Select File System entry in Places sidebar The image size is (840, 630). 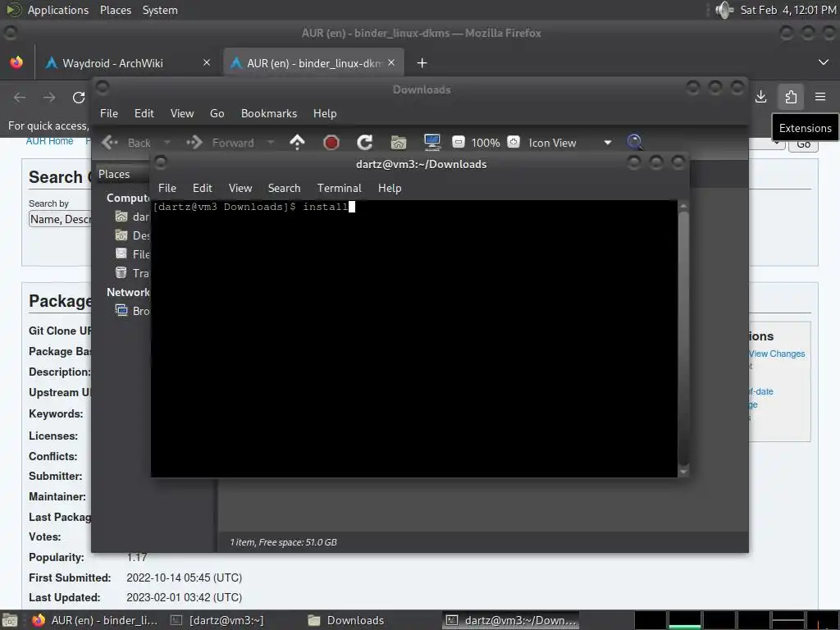pos(132,254)
